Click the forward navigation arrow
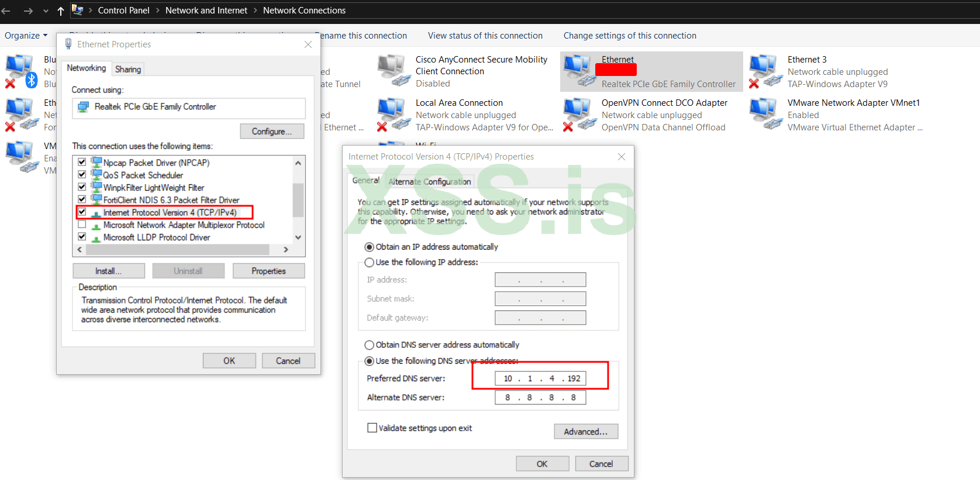Viewport: 980px width, 480px height. pyautogui.click(x=28, y=11)
